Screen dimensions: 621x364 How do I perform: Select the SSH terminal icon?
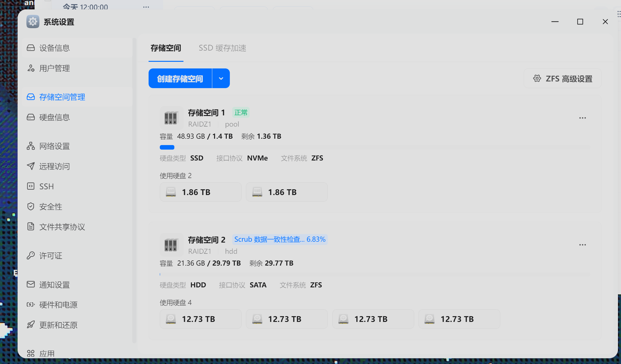(x=31, y=186)
